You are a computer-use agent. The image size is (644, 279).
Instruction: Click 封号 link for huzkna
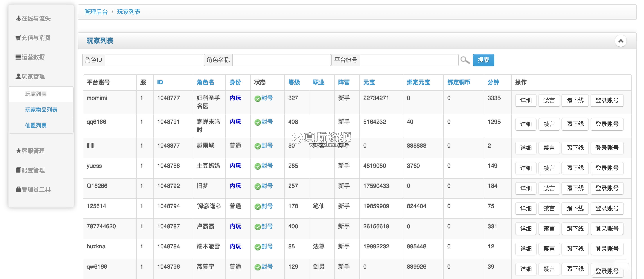pyautogui.click(x=267, y=246)
